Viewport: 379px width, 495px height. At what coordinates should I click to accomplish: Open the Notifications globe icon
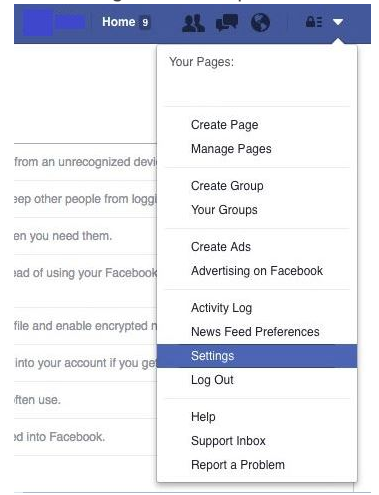tap(260, 22)
